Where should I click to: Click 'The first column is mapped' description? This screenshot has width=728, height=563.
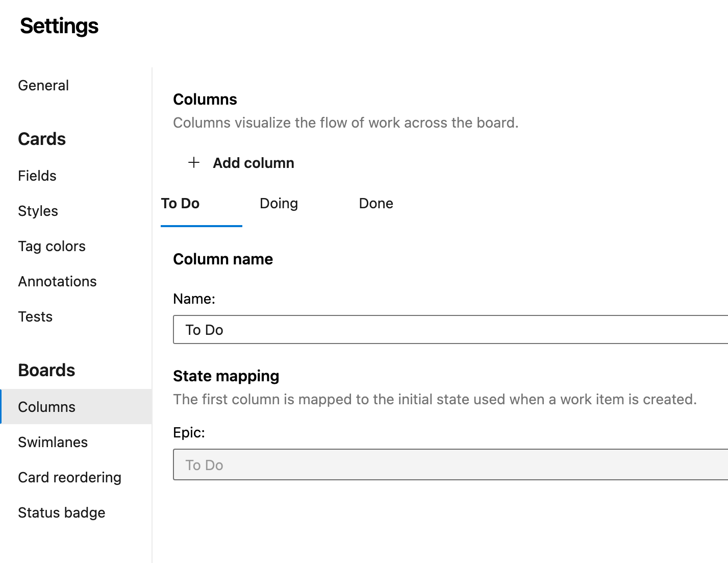435,399
